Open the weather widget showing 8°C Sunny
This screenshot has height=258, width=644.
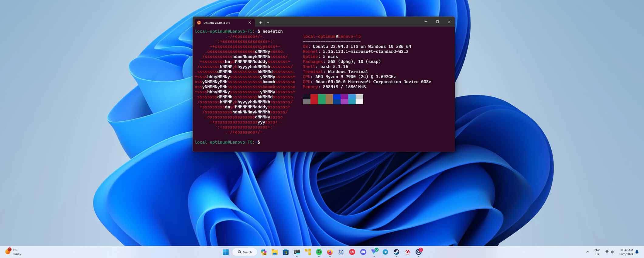(x=13, y=252)
